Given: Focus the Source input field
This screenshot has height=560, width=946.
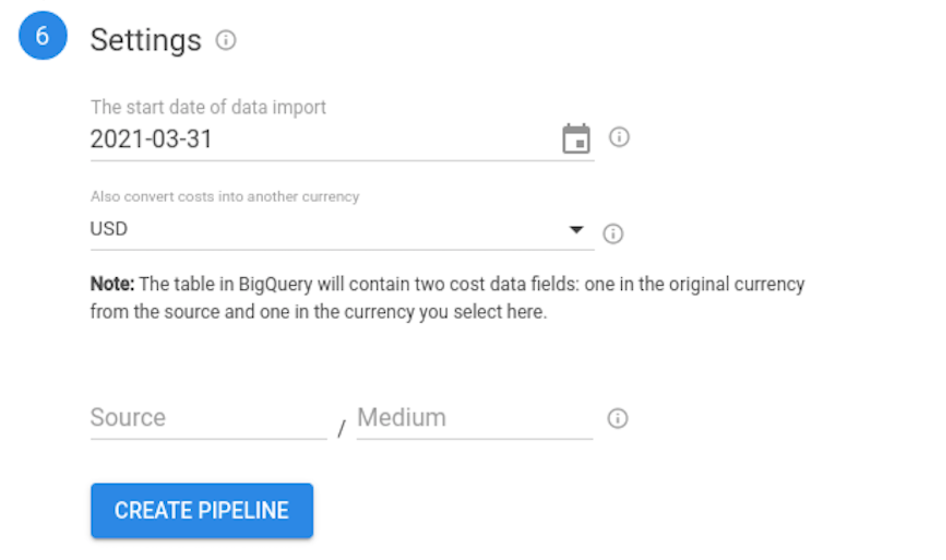Looking at the screenshot, I should pos(208,418).
